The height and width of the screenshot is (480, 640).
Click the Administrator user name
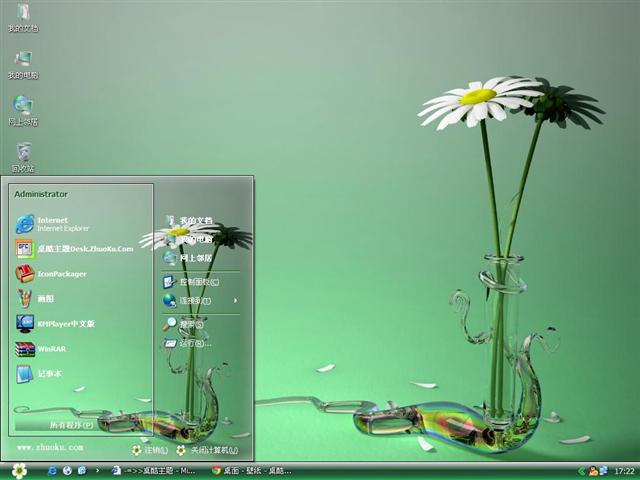pos(41,194)
